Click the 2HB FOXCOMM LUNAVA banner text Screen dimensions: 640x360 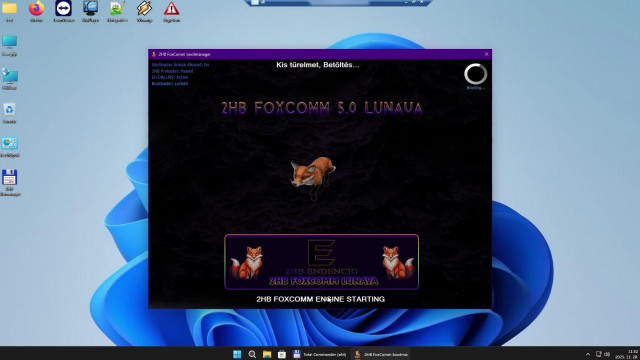point(323,281)
